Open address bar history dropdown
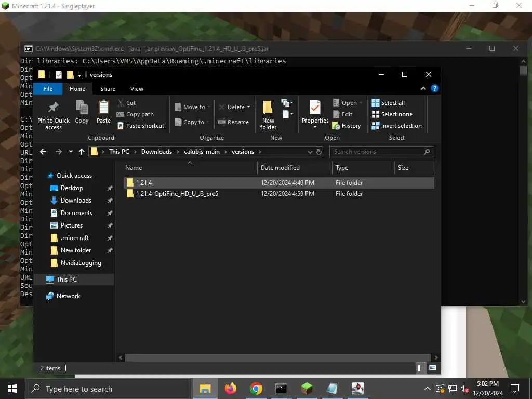The image size is (532, 399). tap(310, 152)
